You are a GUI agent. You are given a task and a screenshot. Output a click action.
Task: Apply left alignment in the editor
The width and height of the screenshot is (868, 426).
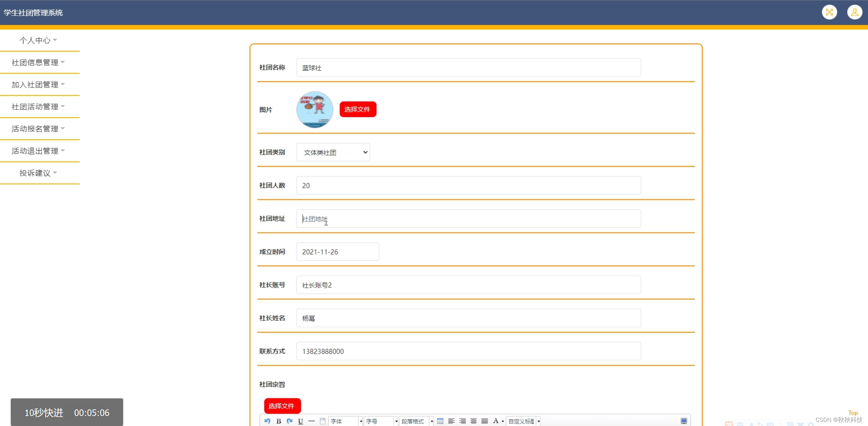[451, 421]
